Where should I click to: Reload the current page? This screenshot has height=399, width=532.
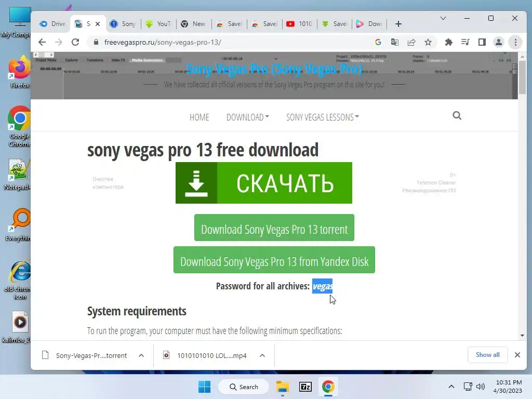pyautogui.click(x=75, y=42)
